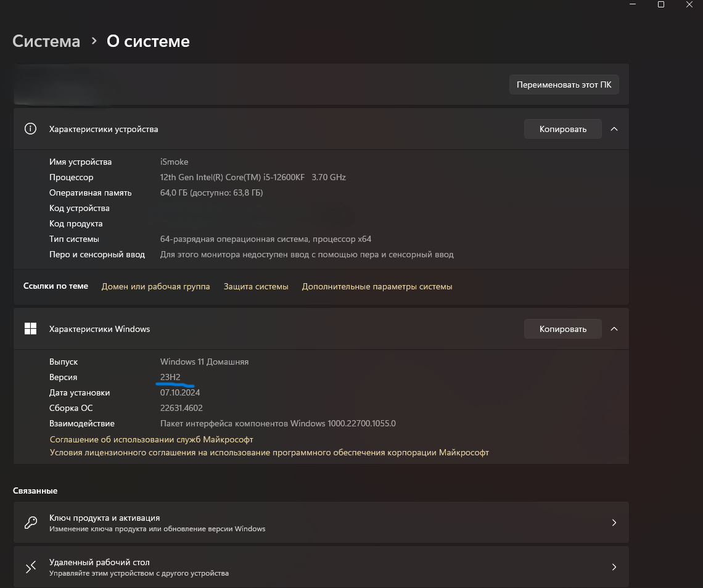703x588 pixels.
Task: Click the Windows logo icon beside Характеристики Windows
Action: click(30, 329)
